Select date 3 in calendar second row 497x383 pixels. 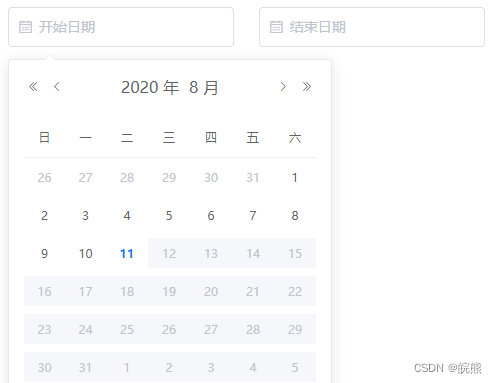(86, 216)
